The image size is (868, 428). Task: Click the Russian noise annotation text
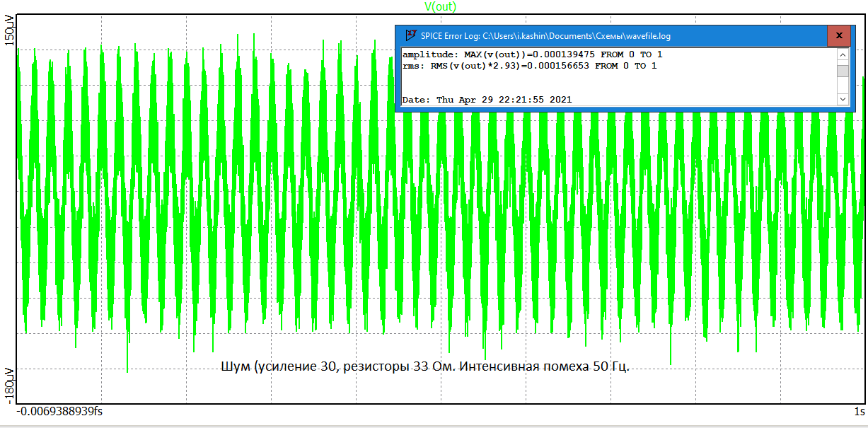pos(425,366)
